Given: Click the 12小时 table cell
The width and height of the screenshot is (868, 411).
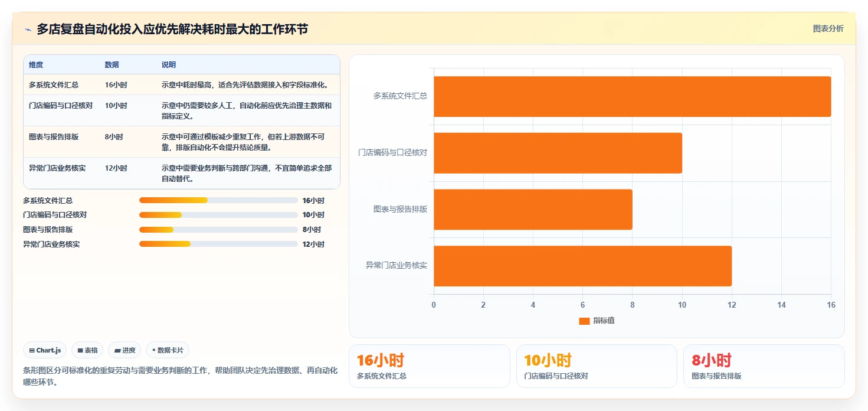Looking at the screenshot, I should click(116, 168).
